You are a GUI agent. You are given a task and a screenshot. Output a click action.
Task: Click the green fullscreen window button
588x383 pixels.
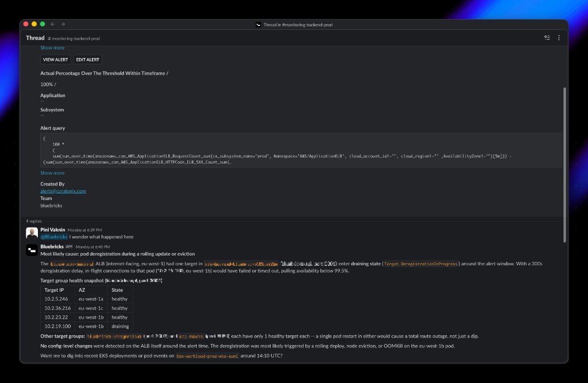pos(42,24)
